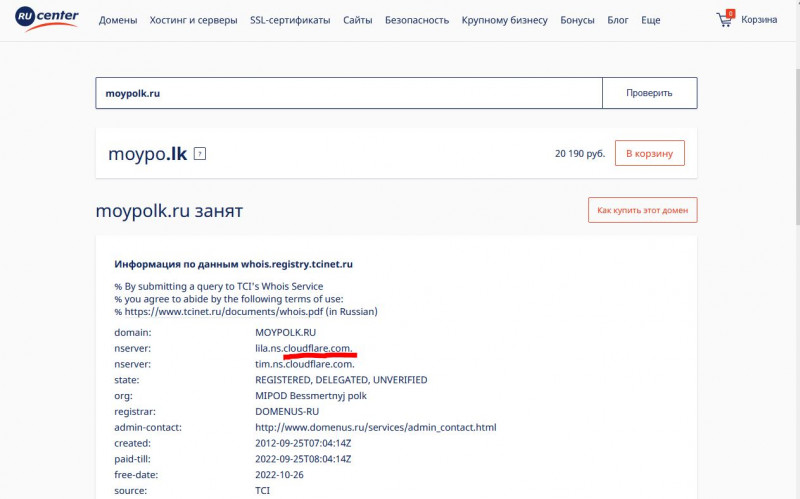Click Как купить этот домен button
Viewport: 800px width, 499px height.
click(x=642, y=210)
